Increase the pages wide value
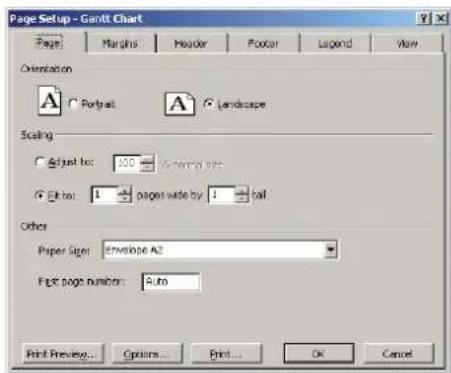Image resolution: width=451 pixels, height=373 pixels. (124, 191)
